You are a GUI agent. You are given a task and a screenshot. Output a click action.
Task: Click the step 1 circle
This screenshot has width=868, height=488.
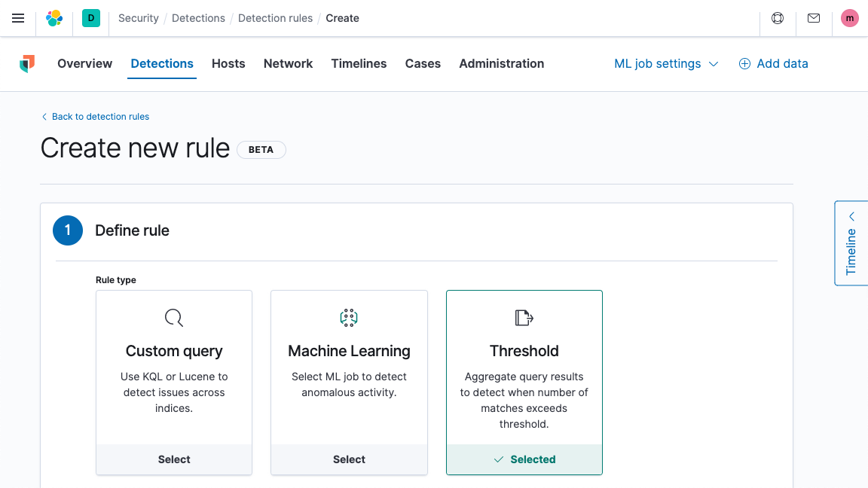(68, 230)
